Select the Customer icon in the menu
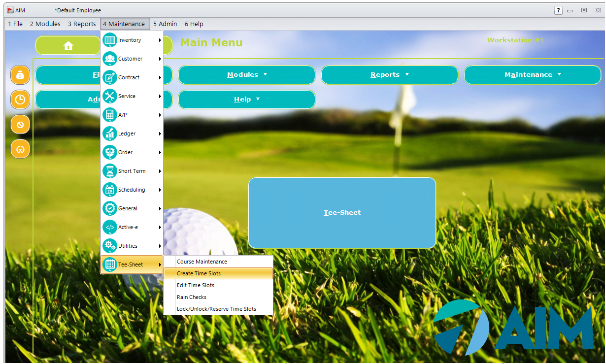The width and height of the screenshot is (606, 364). (x=109, y=59)
